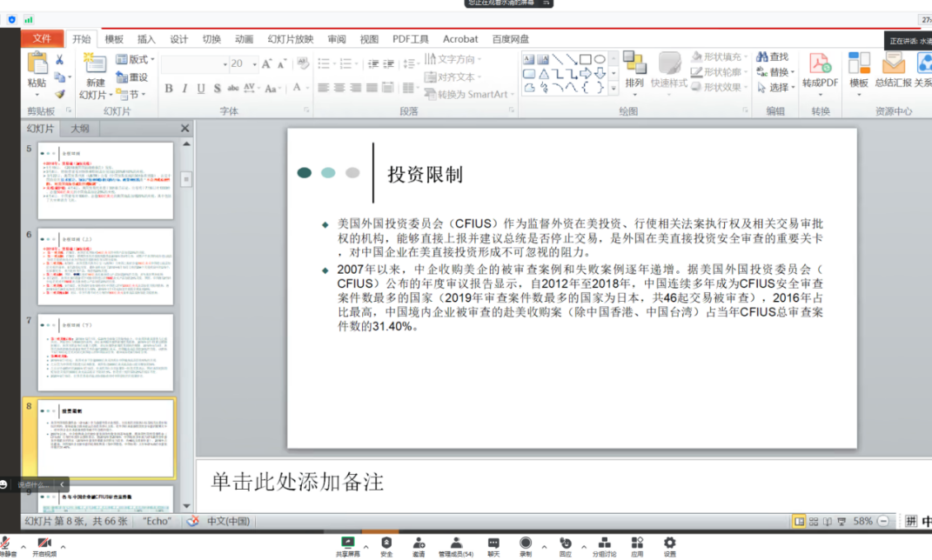Click the 查找 find button
Screen dimensions: 932x560
click(772, 57)
